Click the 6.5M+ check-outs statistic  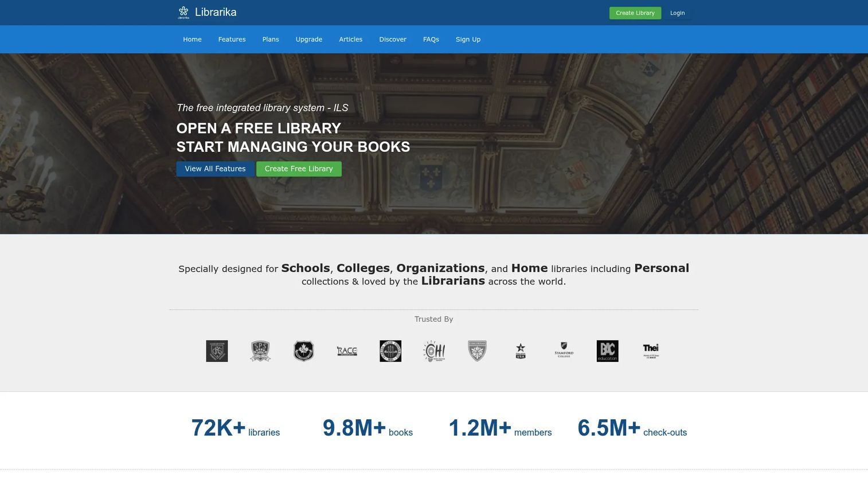point(632,428)
